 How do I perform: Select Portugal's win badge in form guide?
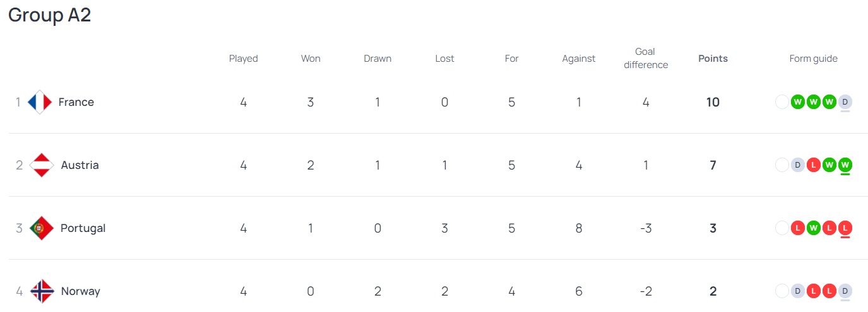814,228
